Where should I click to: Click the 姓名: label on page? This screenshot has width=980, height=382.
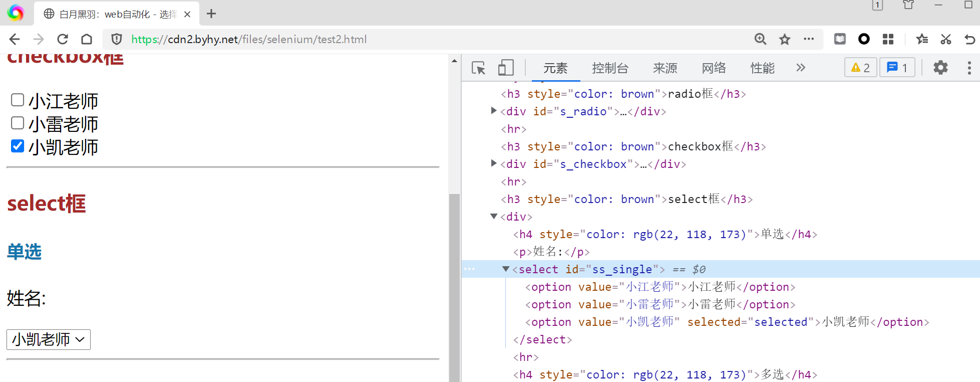coord(27,298)
